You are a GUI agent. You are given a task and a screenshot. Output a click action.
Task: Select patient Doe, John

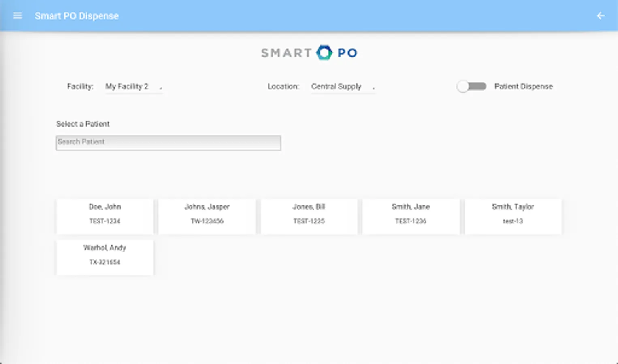pos(105,216)
